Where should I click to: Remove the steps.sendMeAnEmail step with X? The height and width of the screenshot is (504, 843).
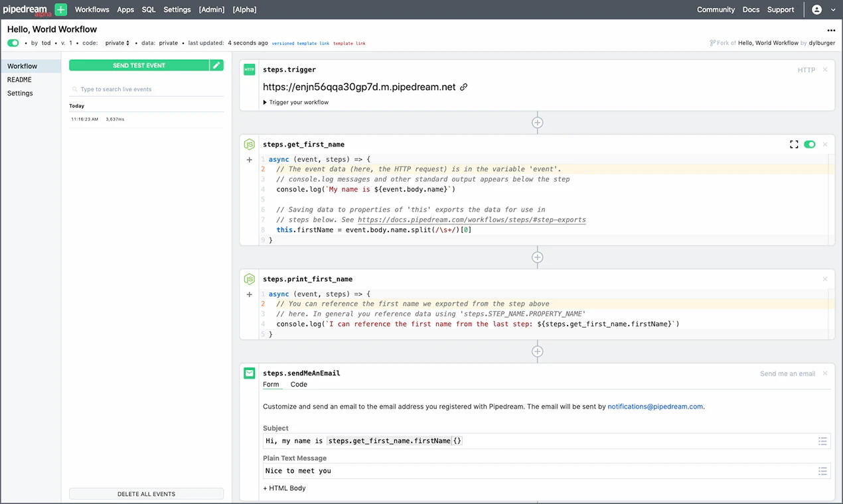click(x=825, y=373)
